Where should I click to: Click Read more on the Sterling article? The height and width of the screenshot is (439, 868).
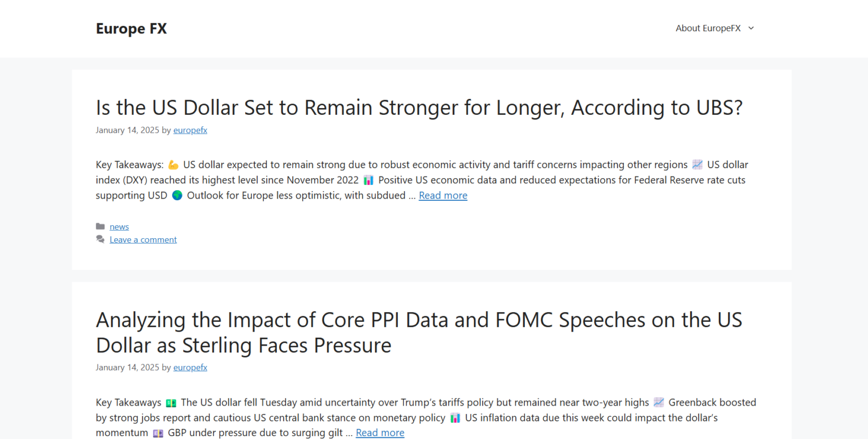click(x=380, y=433)
